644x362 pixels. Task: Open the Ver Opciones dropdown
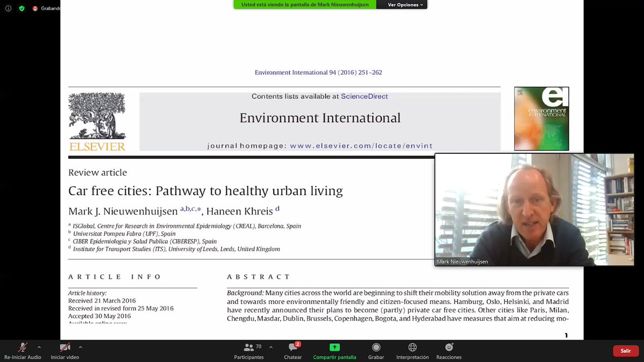coord(405,5)
